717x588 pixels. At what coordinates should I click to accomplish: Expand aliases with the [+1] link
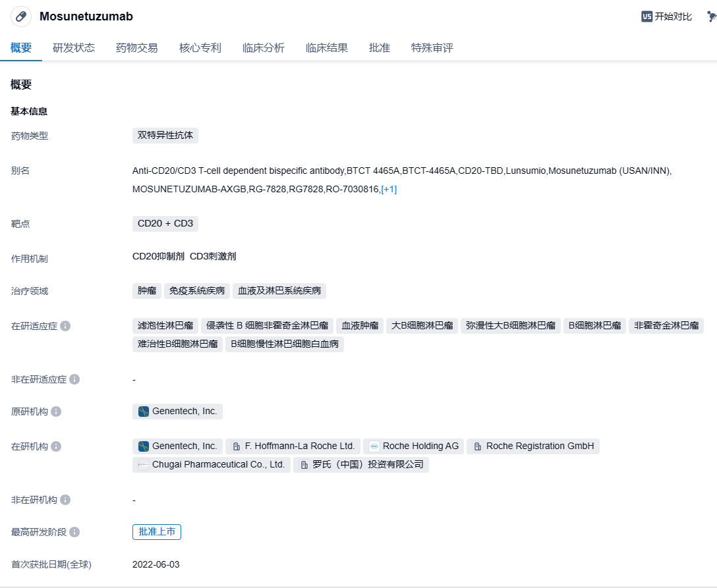coord(389,190)
